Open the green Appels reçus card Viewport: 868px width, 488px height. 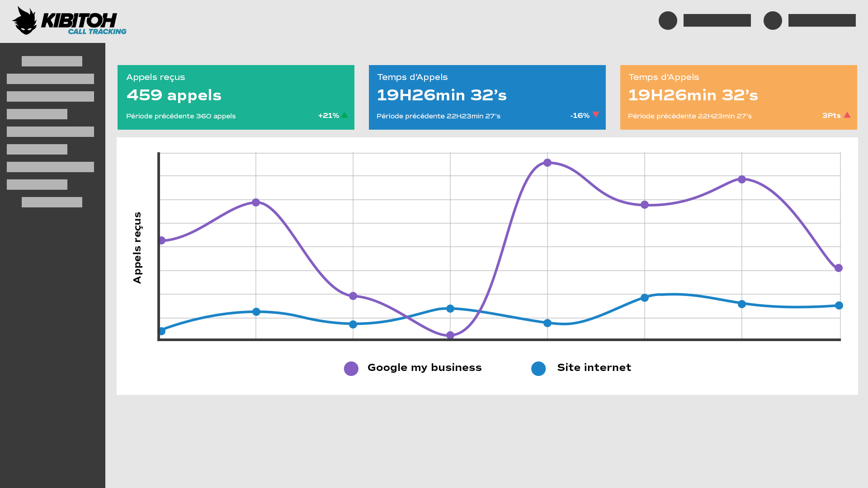pyautogui.click(x=236, y=97)
